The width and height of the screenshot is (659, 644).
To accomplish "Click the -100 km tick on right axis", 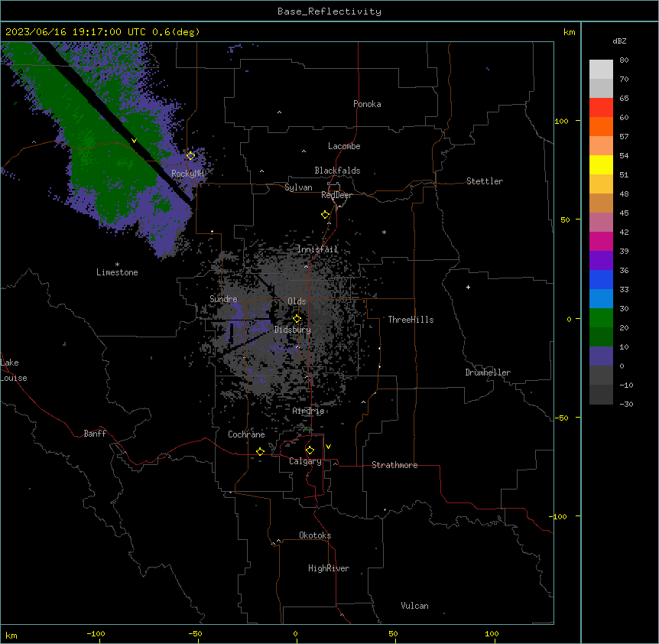I will coord(559,516).
